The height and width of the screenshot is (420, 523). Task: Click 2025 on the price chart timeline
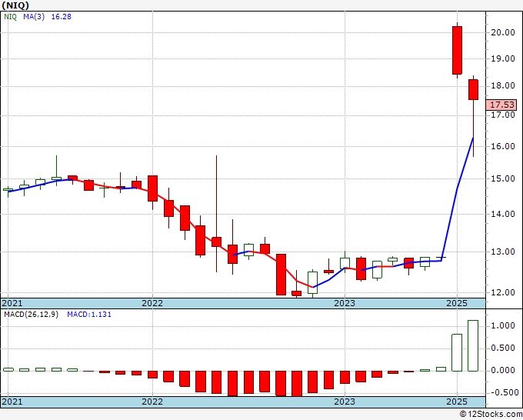coord(457,303)
